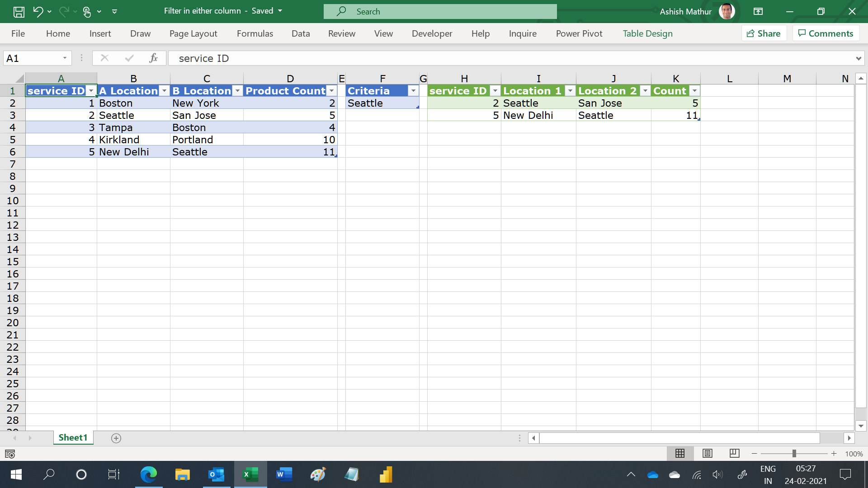Click the Ashish Mathur account name
The width and height of the screenshot is (868, 488).
(x=685, y=12)
